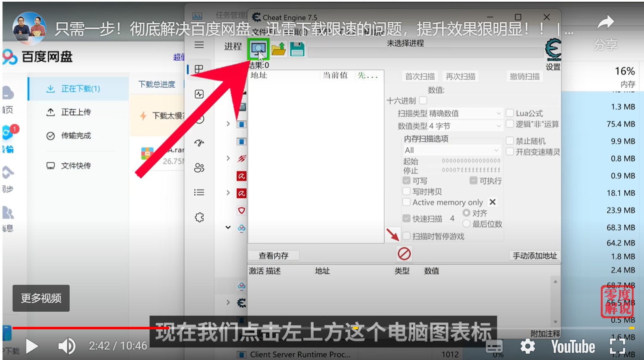Click the 当前值 column header

(x=335, y=75)
